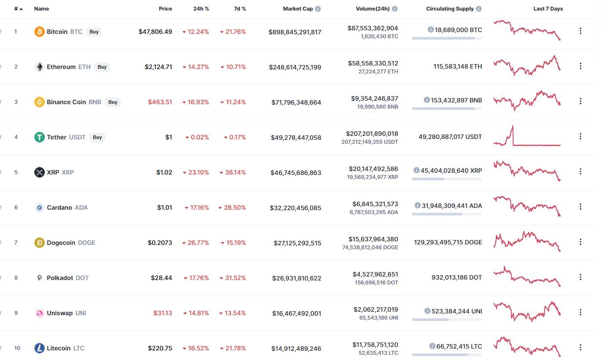Sort by the Price column header
This screenshot has height=364, width=601.
click(166, 9)
